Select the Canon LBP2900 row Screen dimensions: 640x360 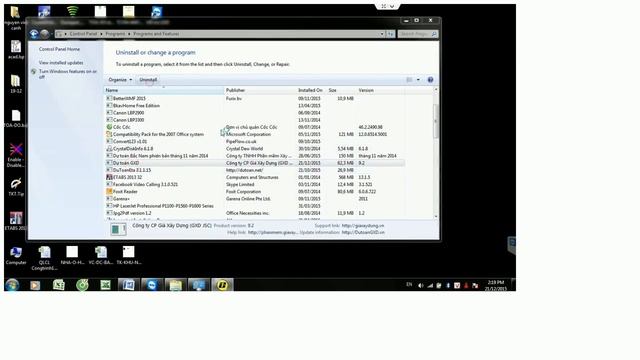point(255,113)
